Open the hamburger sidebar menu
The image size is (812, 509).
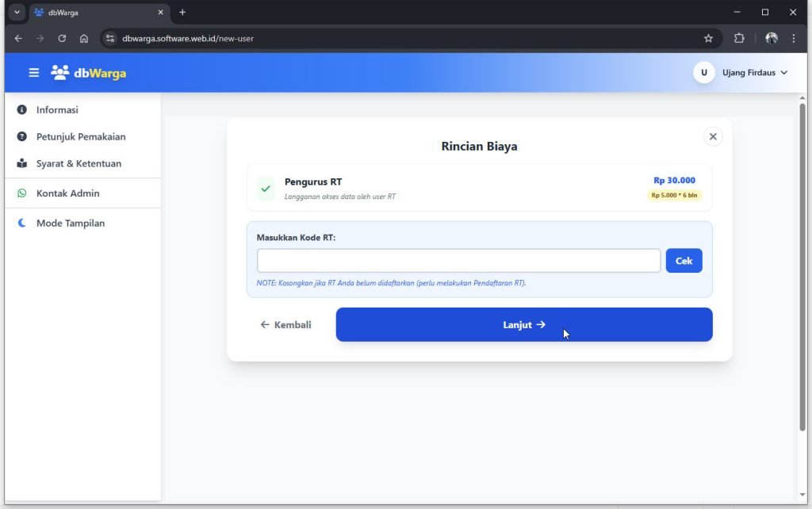(x=33, y=73)
